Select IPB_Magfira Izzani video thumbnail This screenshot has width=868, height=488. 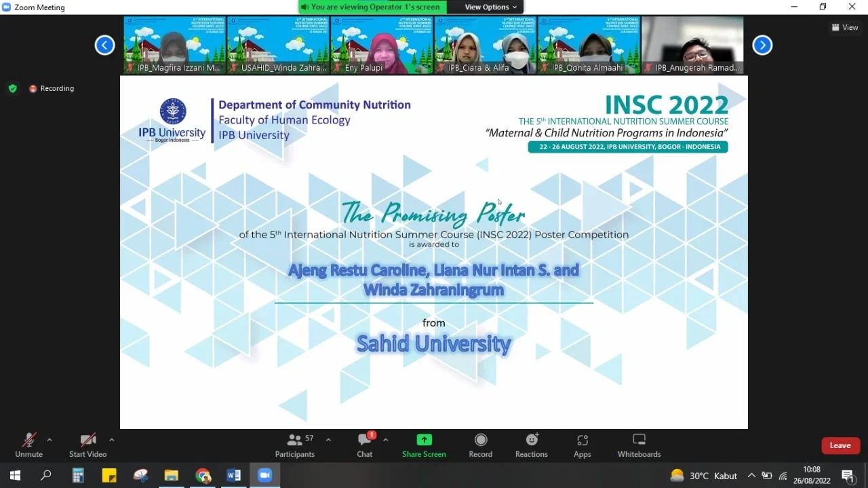[174, 45]
